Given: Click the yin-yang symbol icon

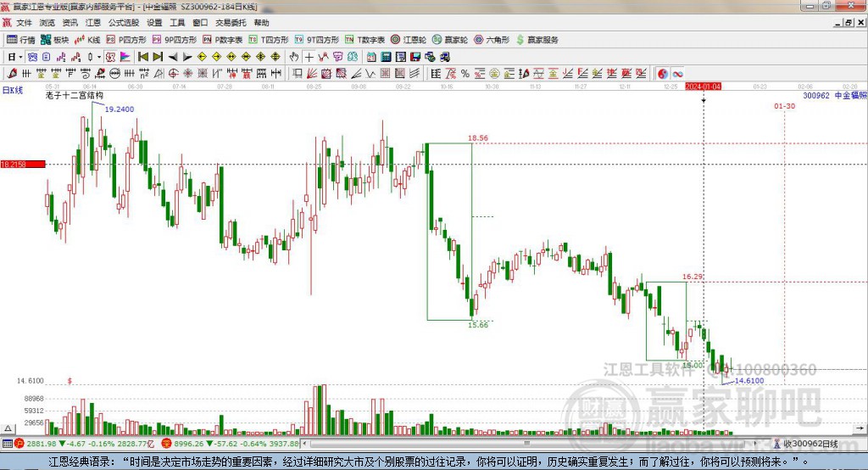Looking at the screenshot, I should (x=663, y=74).
